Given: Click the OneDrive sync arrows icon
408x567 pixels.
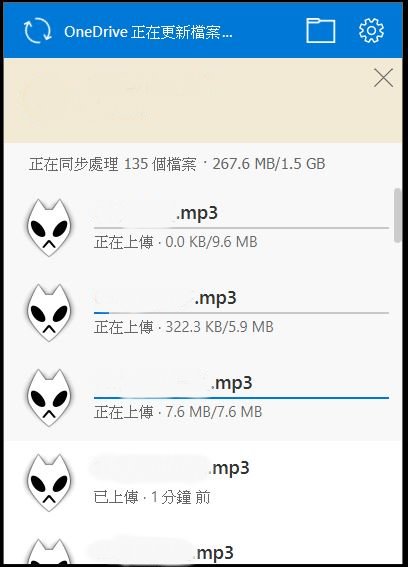Looking at the screenshot, I should (38, 31).
